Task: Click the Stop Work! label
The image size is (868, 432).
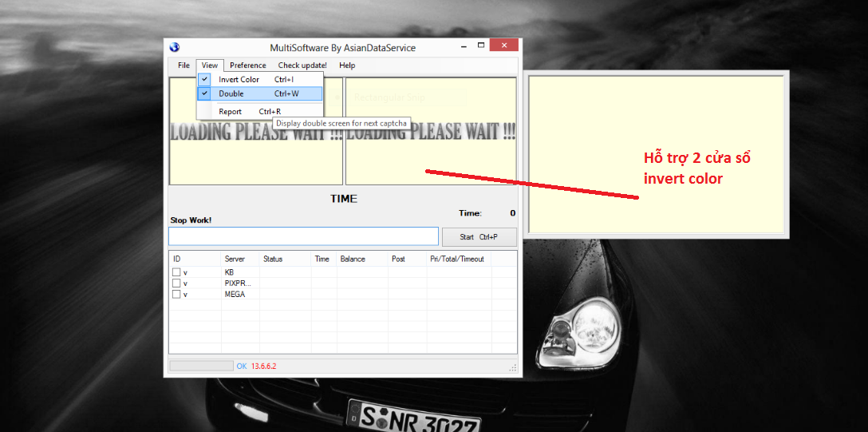Action: click(191, 220)
